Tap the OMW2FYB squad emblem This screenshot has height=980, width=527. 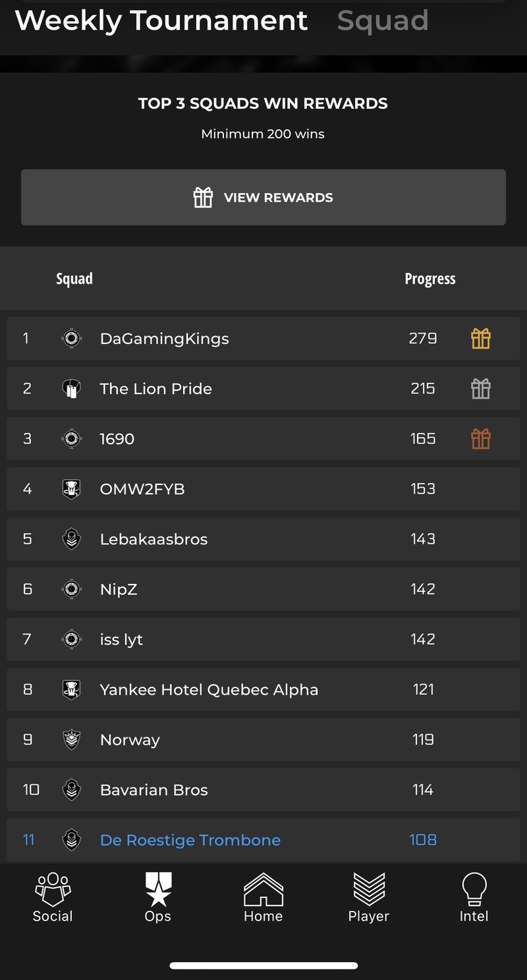tap(71, 489)
